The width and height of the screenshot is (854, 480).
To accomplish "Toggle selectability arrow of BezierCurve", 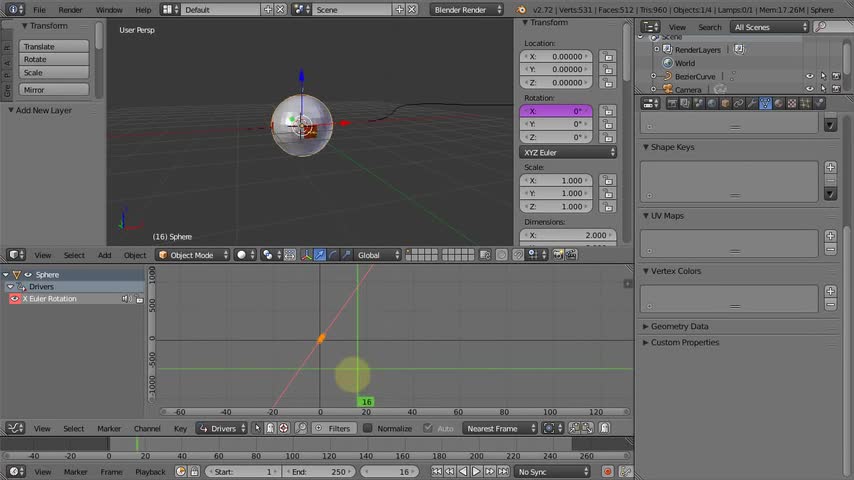I will pyautogui.click(x=823, y=76).
